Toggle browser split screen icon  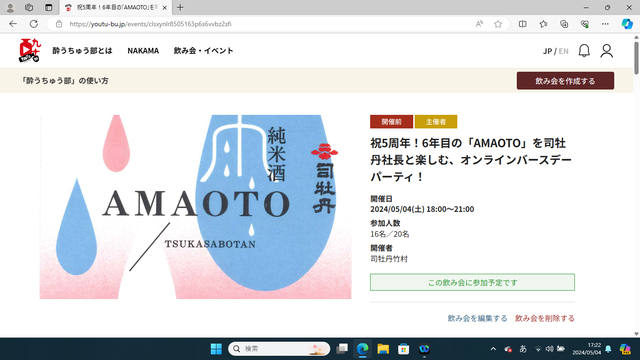pyautogui.click(x=522, y=24)
